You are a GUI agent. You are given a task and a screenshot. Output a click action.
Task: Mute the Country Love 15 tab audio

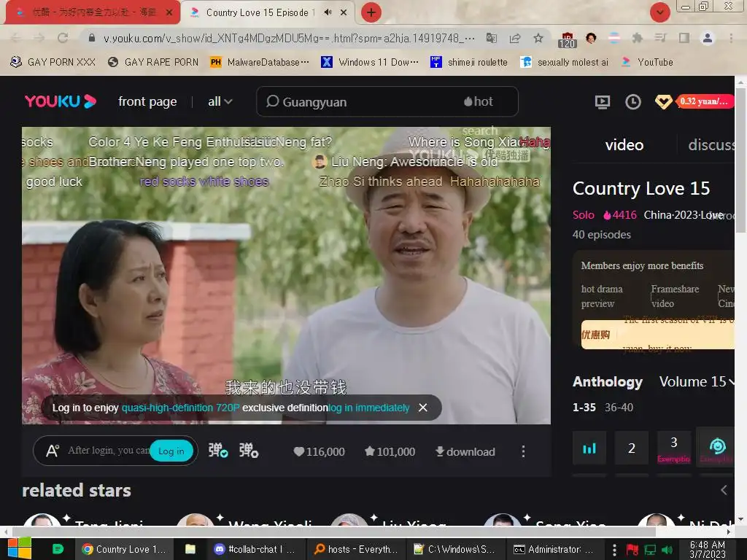(328, 12)
